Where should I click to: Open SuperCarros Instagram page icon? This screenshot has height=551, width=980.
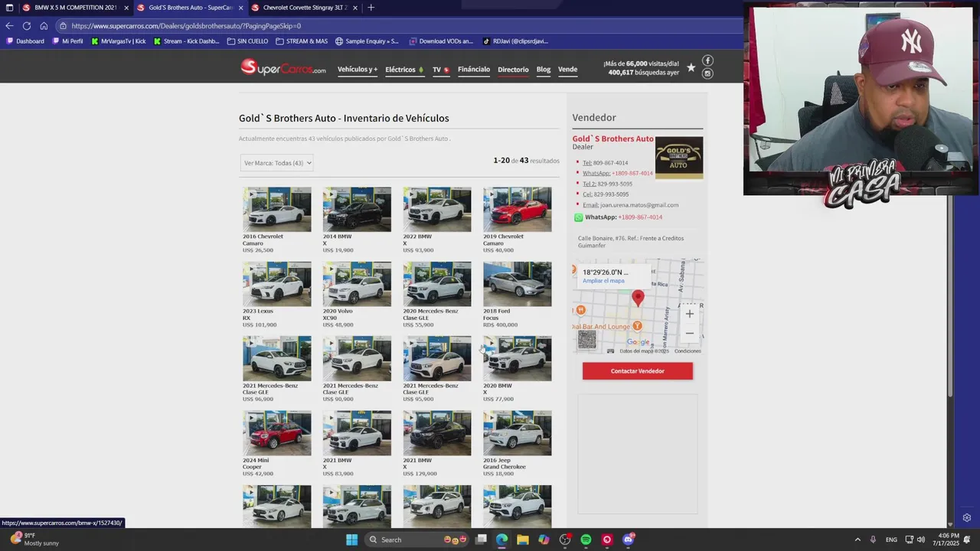(707, 73)
